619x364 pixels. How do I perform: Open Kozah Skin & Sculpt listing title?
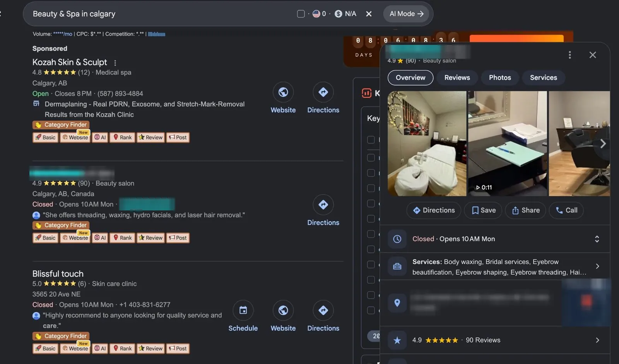[70, 62]
